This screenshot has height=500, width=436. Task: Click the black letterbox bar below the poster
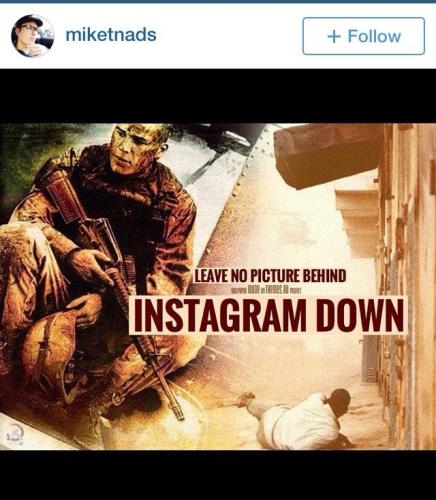pyautogui.click(x=218, y=475)
